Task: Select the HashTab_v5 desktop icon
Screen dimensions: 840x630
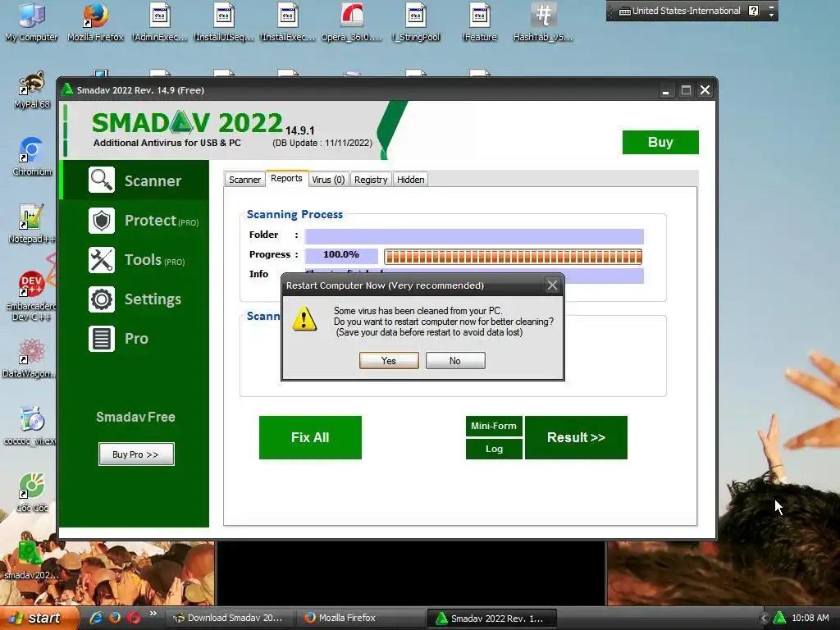Action: click(543, 22)
